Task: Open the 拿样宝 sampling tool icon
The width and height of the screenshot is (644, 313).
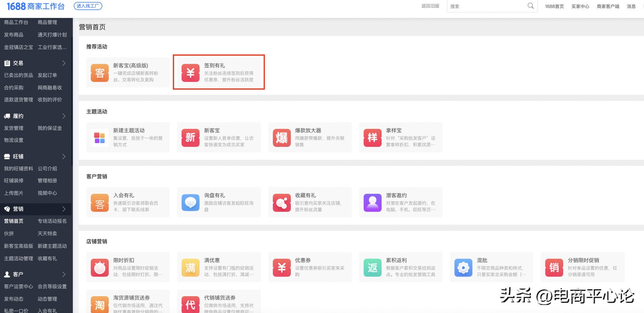Action: pos(372,137)
